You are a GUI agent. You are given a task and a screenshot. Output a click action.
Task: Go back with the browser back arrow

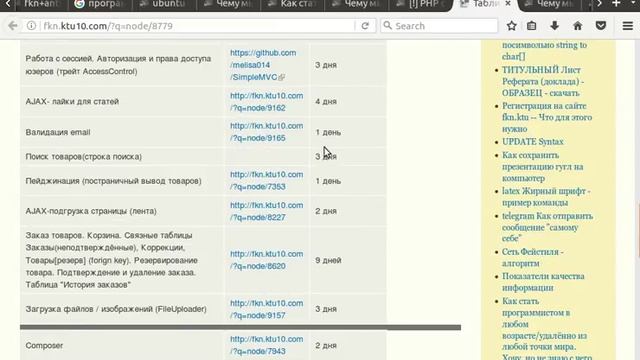coord(13,26)
